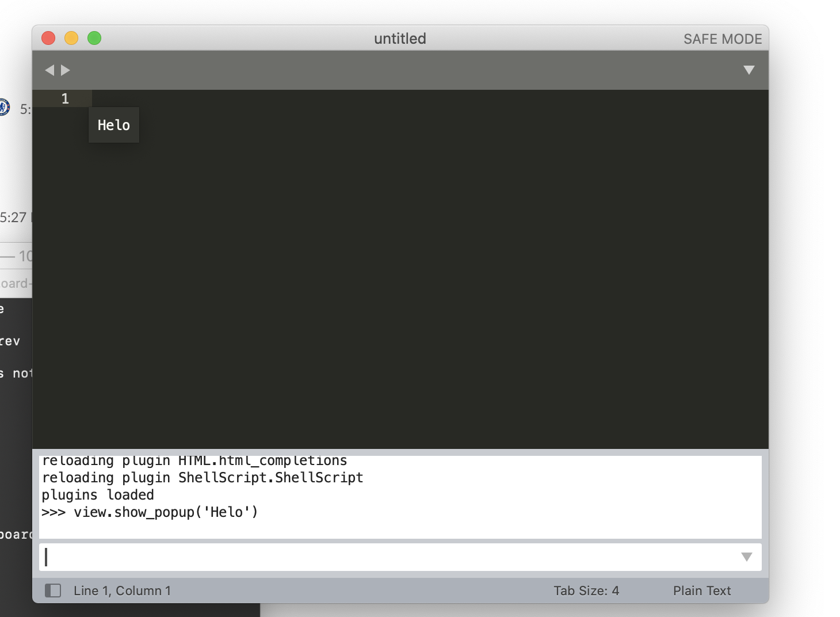The height and width of the screenshot is (617, 840).
Task: Open the Tab Size: 4 selector
Action: (x=586, y=591)
